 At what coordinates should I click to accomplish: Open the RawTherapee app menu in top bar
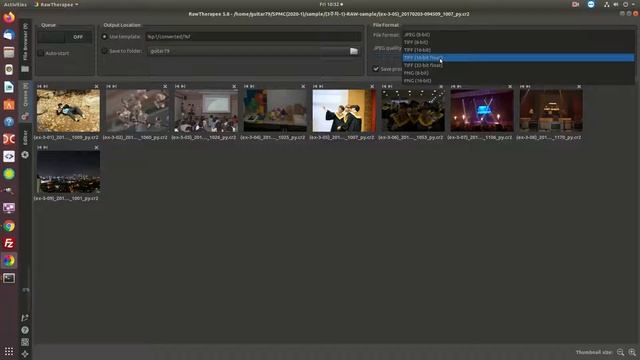56,4
